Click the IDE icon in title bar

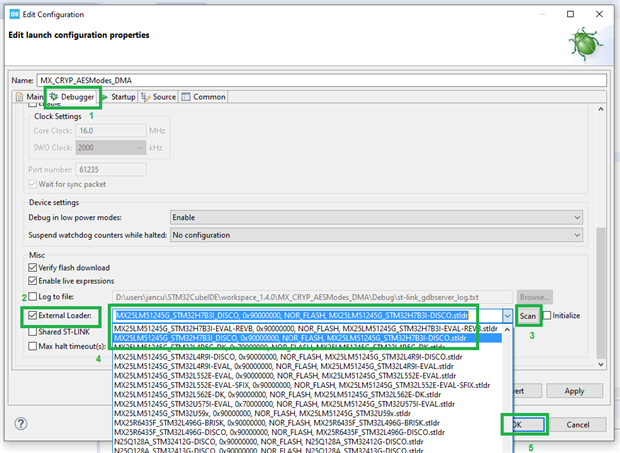click(14, 14)
